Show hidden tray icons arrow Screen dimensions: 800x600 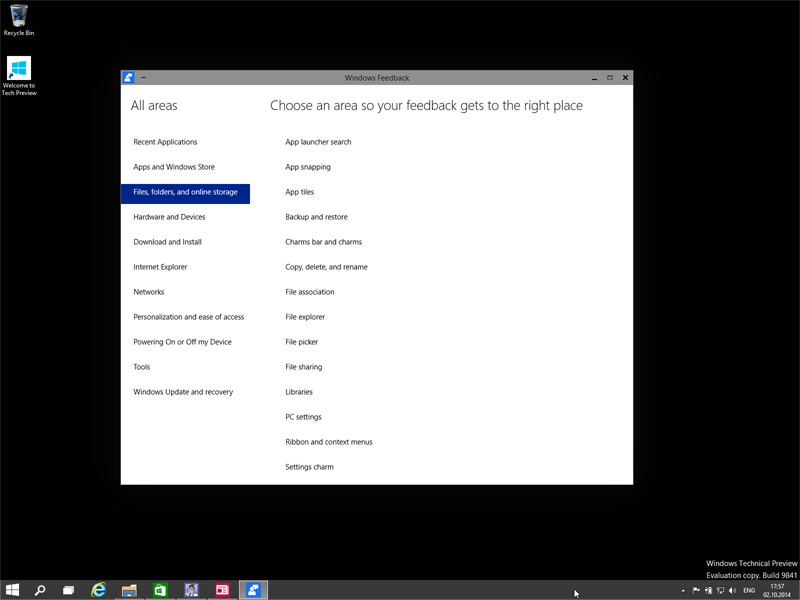683,591
